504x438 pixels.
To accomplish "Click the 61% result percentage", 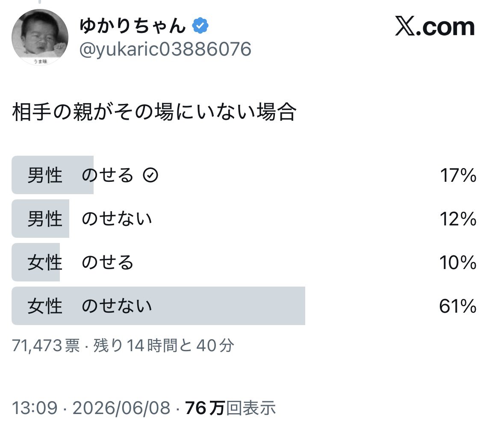I will tap(458, 306).
